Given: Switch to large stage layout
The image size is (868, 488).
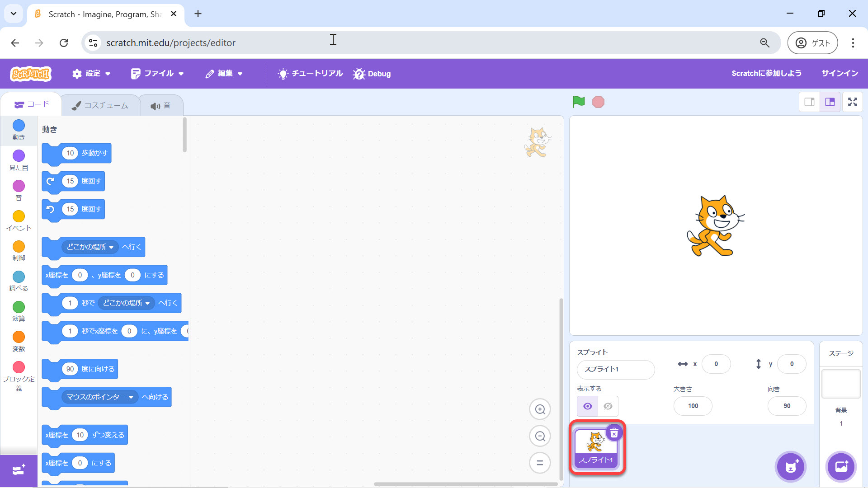Looking at the screenshot, I should 830,102.
